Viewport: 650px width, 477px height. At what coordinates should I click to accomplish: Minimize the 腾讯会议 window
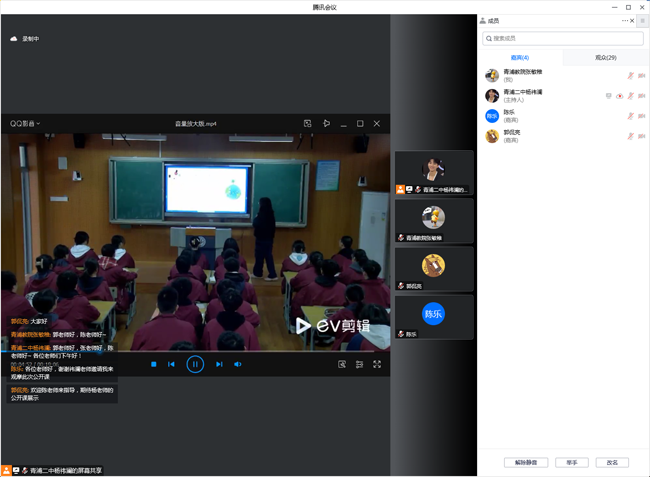tap(615, 7)
